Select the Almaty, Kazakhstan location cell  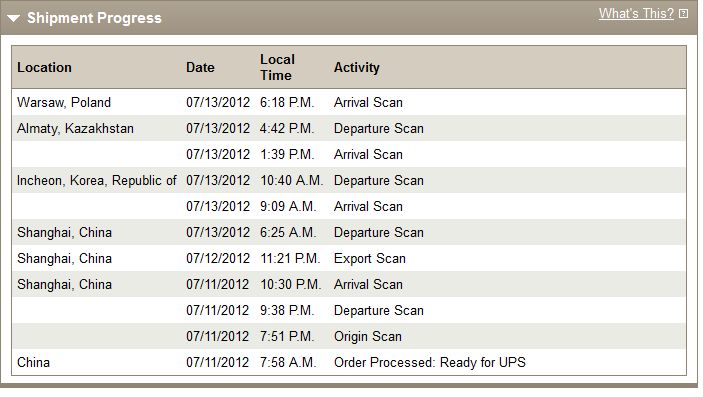(x=75, y=128)
